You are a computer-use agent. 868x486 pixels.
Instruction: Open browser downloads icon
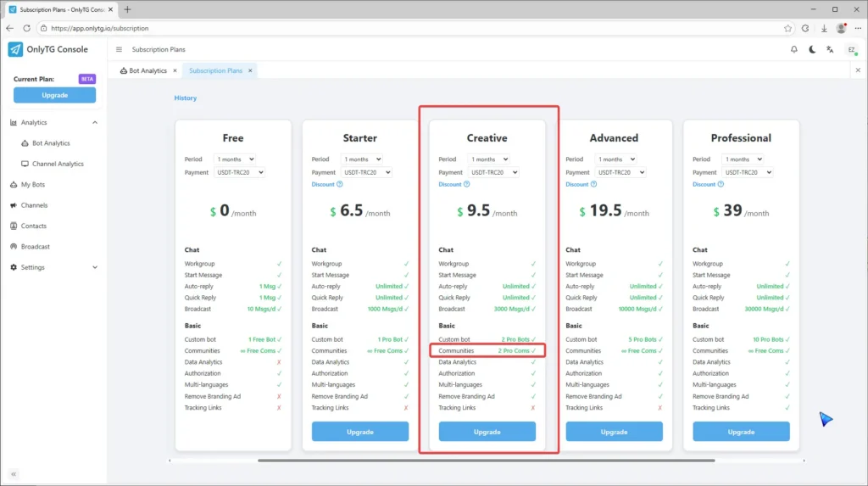pyautogui.click(x=824, y=28)
